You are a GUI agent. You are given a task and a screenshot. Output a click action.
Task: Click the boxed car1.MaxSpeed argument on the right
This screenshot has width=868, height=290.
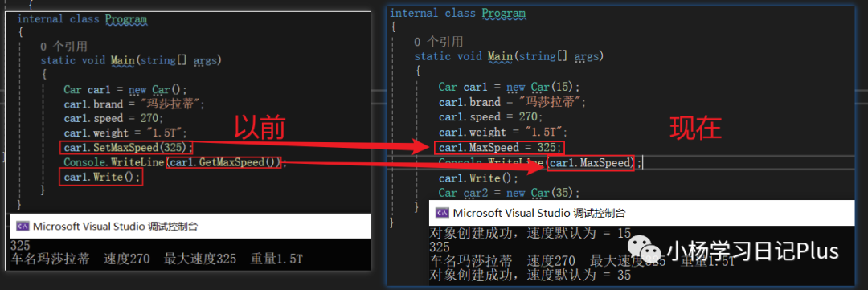point(590,163)
